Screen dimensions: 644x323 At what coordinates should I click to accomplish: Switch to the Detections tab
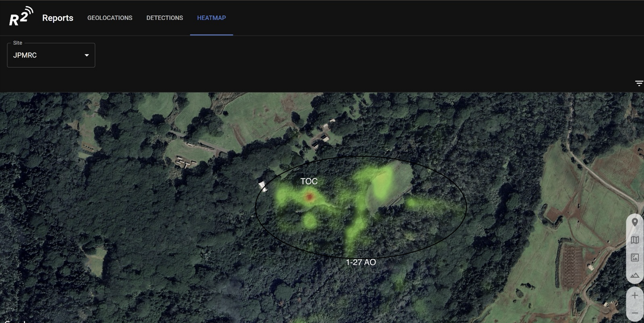165,18
